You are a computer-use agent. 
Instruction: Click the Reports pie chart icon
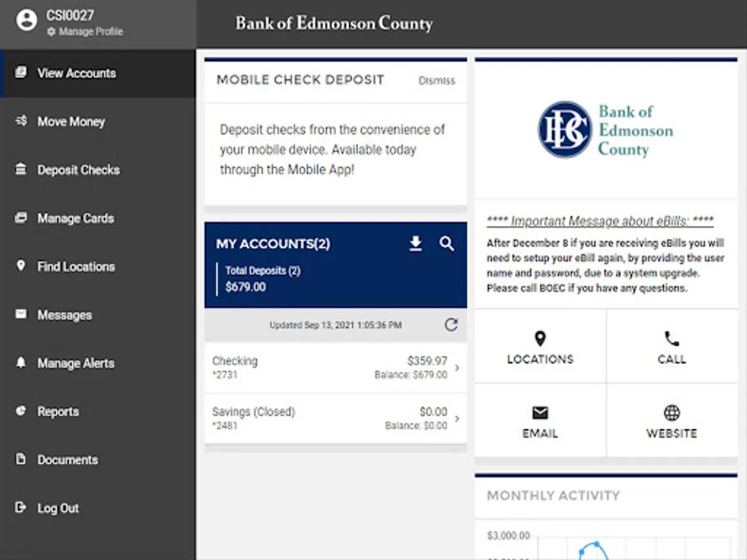(x=21, y=411)
